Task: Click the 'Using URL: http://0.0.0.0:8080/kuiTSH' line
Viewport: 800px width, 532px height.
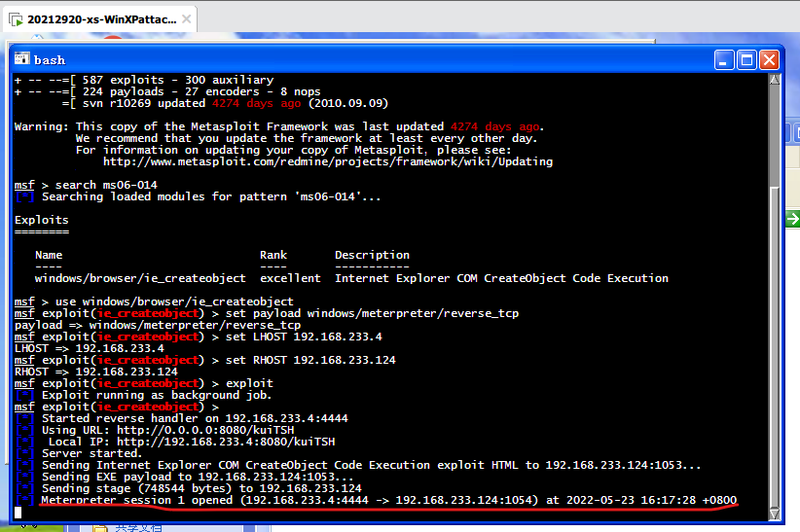Action: [167, 430]
